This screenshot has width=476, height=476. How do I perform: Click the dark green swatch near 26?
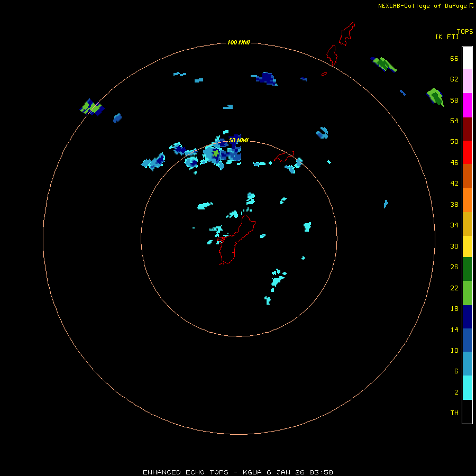tap(467, 269)
